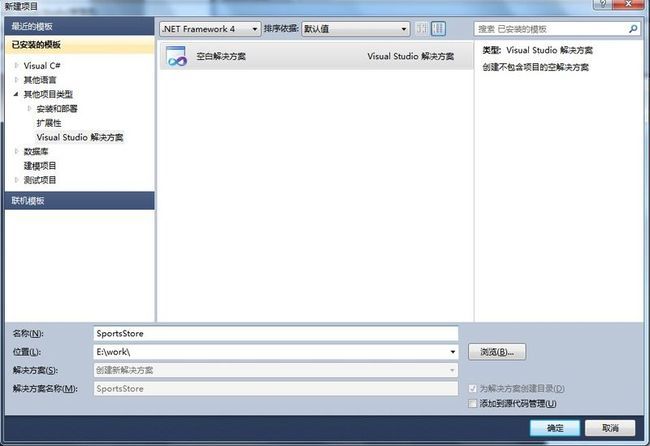This screenshot has width=650, height=446.
Task: Click the 确定 button
Action: pos(555,428)
